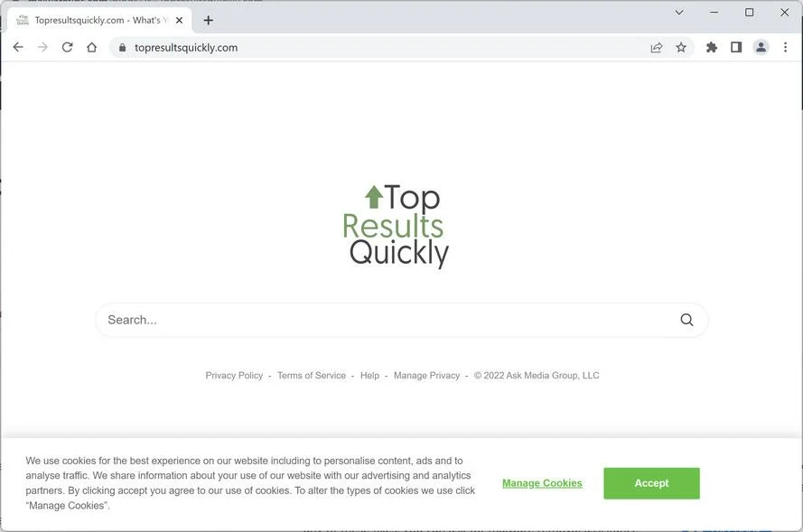Close the browser window
This screenshot has height=532, width=803.
[784, 13]
